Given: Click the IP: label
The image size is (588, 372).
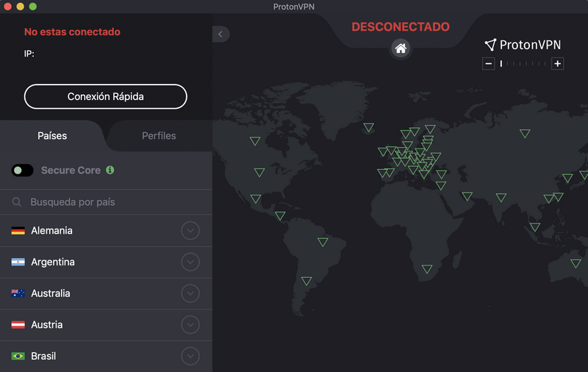Looking at the screenshot, I should [29, 54].
